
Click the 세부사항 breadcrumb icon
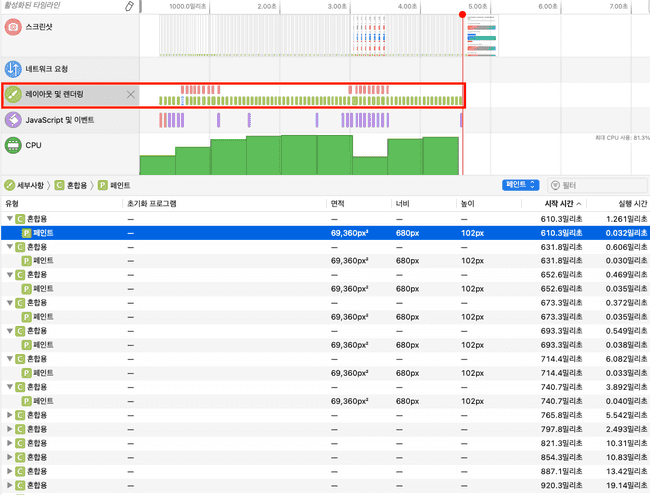tap(9, 185)
